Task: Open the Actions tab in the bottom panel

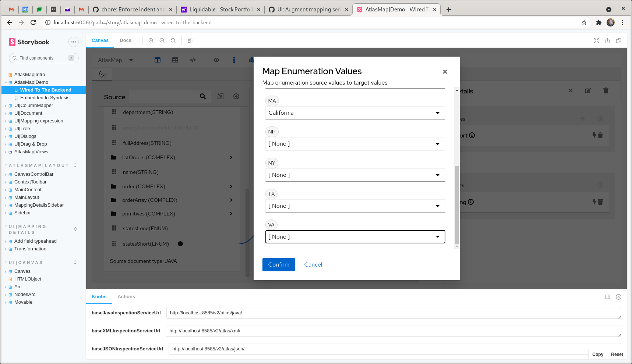Action: 126,297
